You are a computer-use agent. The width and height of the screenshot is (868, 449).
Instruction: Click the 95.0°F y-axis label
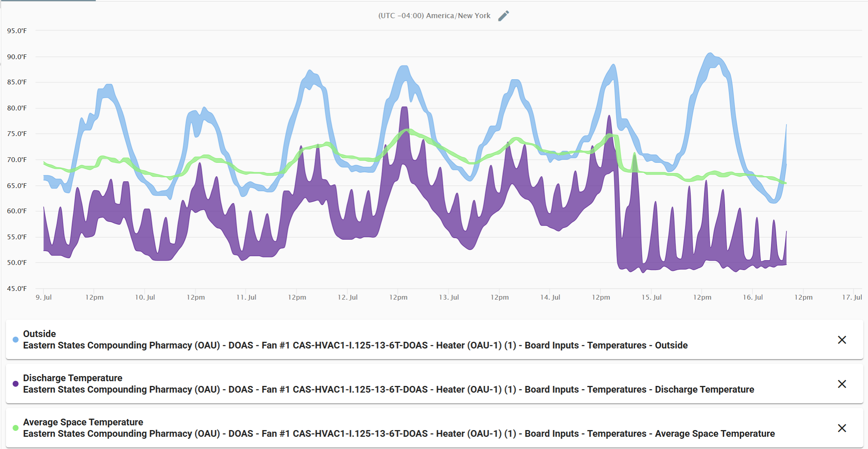[x=17, y=31]
